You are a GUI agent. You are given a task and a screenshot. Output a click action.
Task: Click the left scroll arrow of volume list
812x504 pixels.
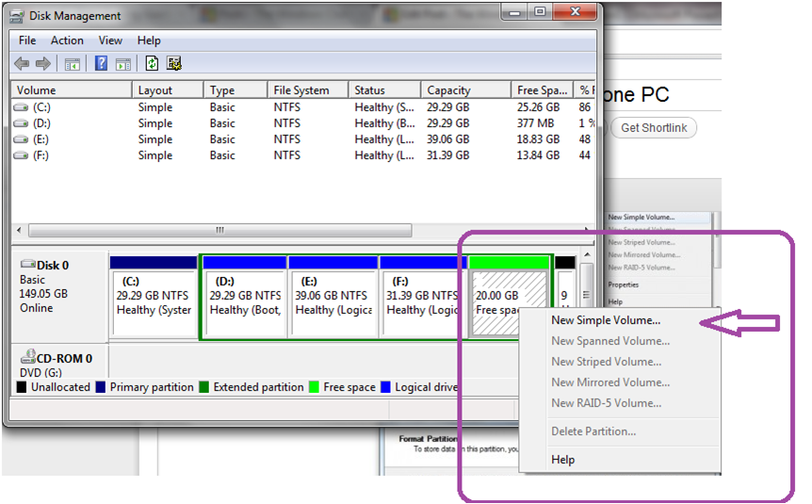pyautogui.click(x=19, y=230)
